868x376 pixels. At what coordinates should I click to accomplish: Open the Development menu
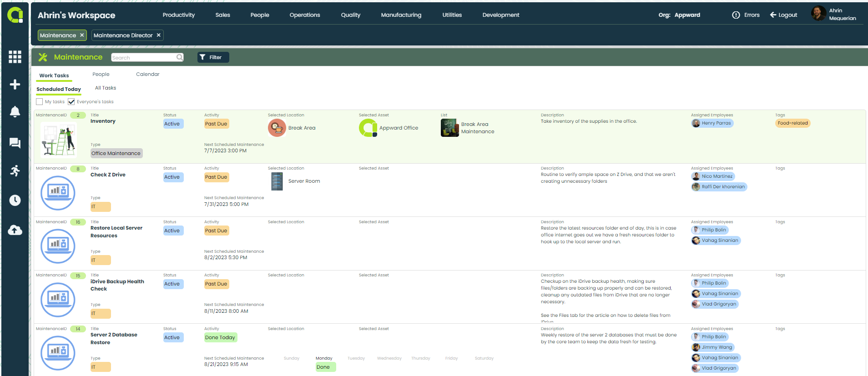[501, 15]
